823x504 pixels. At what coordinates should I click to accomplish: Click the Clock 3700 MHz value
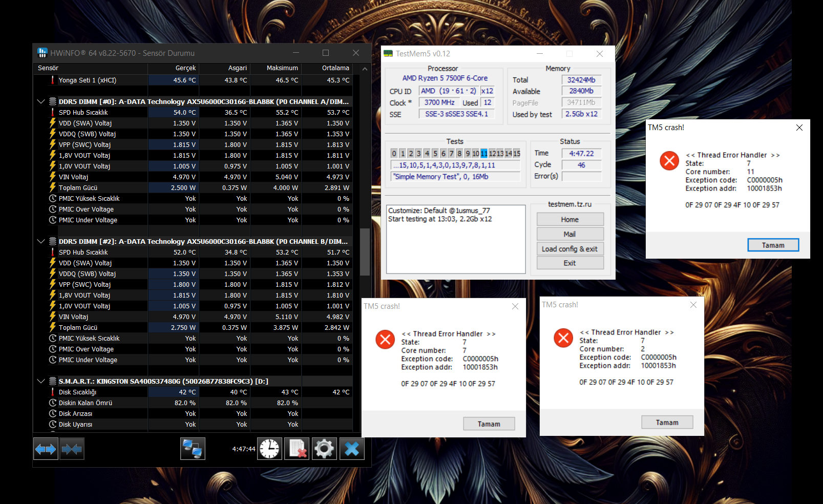(x=439, y=102)
